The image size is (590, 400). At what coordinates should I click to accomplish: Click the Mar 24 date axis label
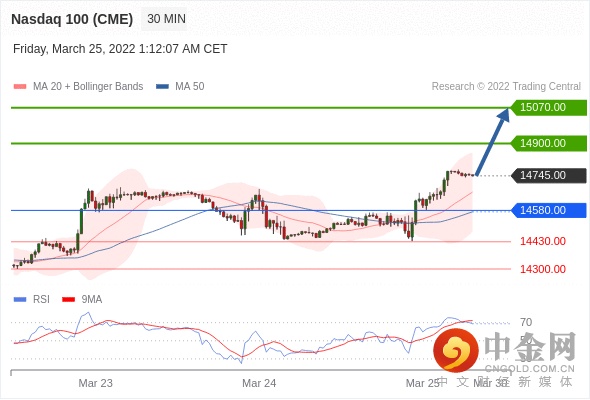259,383
